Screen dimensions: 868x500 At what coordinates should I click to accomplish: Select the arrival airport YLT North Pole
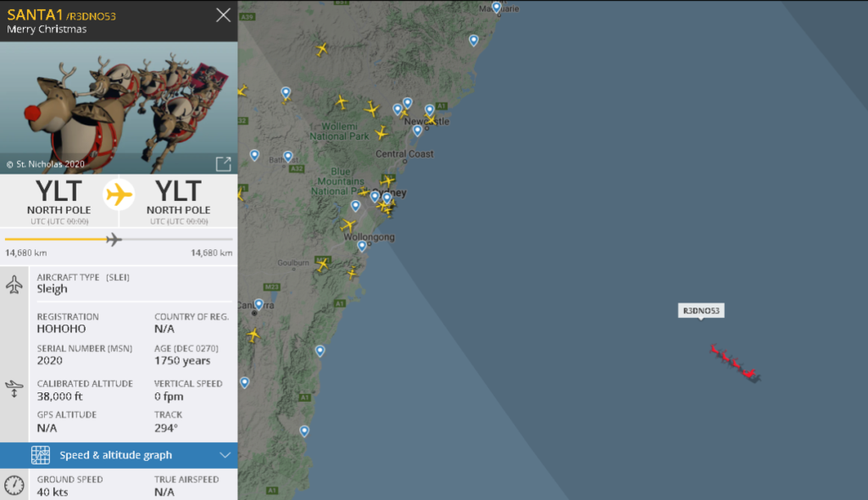point(178,201)
